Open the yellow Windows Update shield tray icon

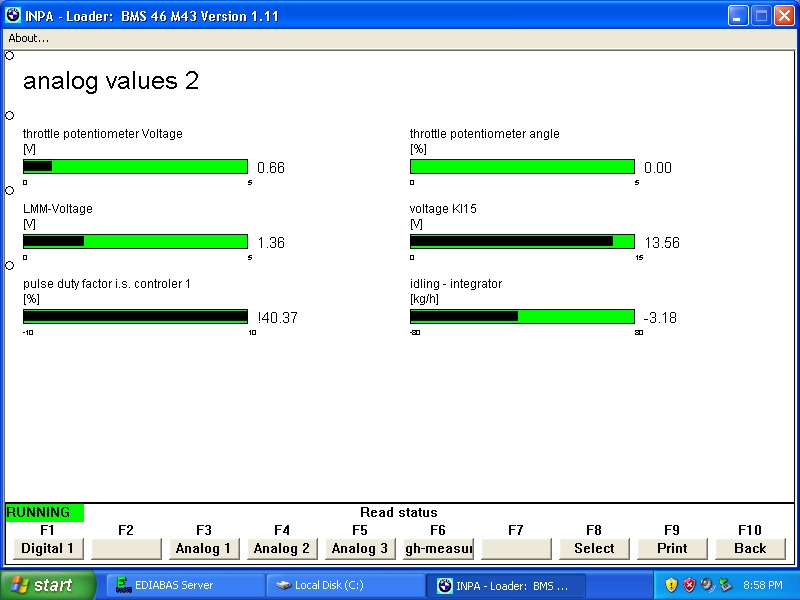(x=671, y=585)
